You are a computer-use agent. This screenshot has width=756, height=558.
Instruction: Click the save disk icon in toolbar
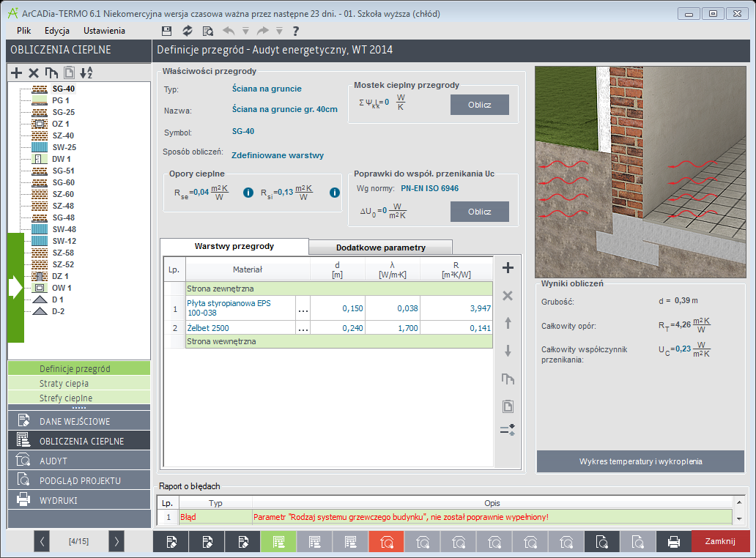166,31
